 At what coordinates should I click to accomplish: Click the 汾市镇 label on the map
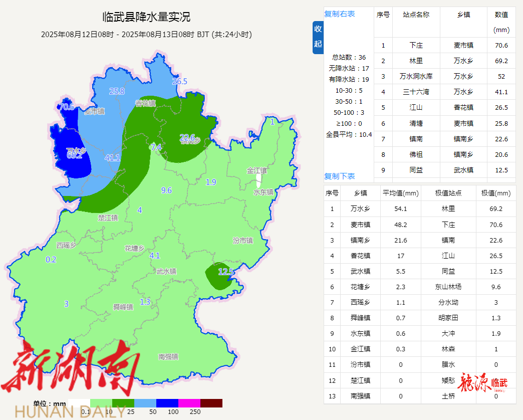(x=243, y=241)
